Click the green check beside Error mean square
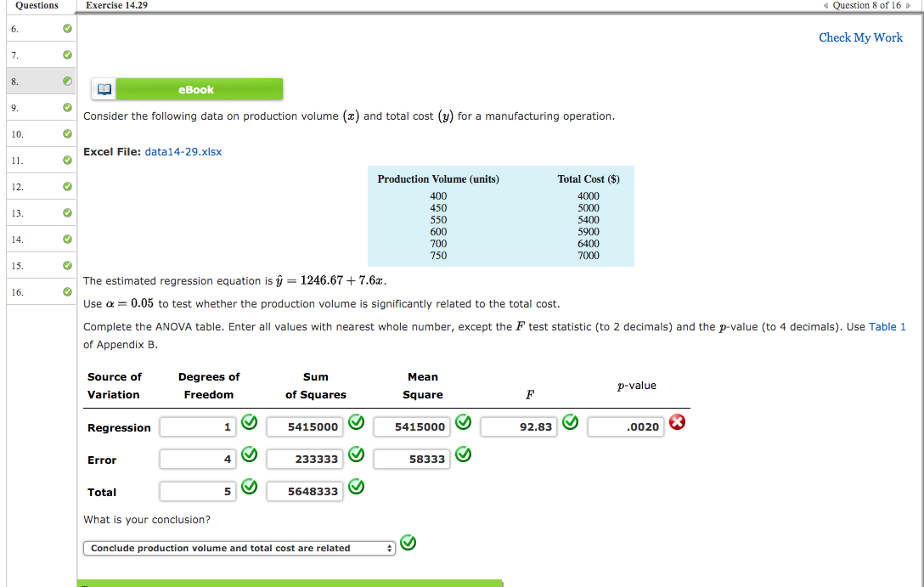 pyautogui.click(x=463, y=454)
